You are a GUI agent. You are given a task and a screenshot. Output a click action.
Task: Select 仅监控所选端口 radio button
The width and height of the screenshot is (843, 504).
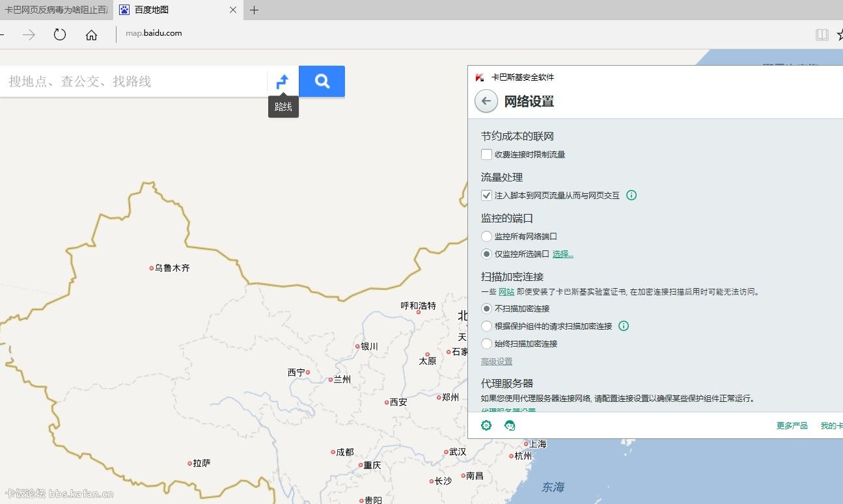(486, 254)
